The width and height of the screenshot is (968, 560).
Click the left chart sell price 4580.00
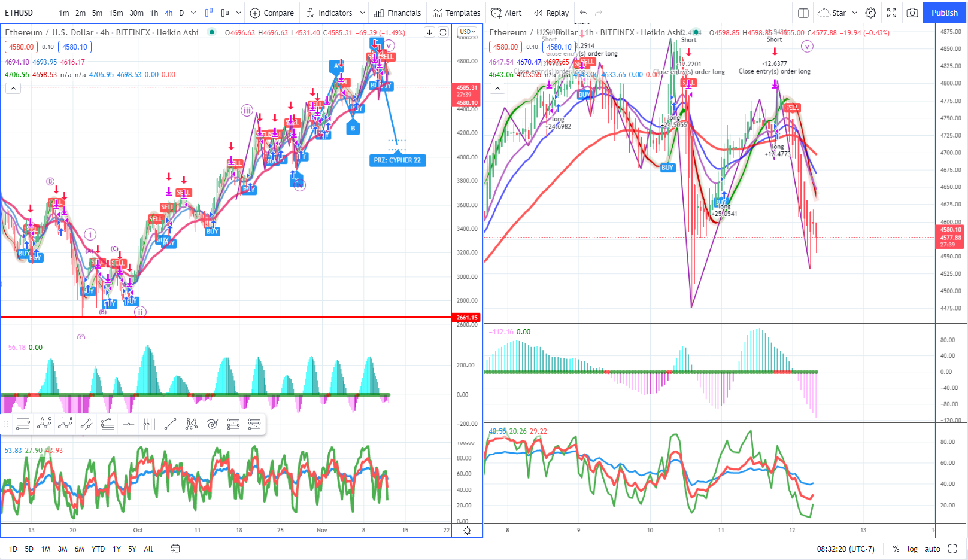coord(21,47)
